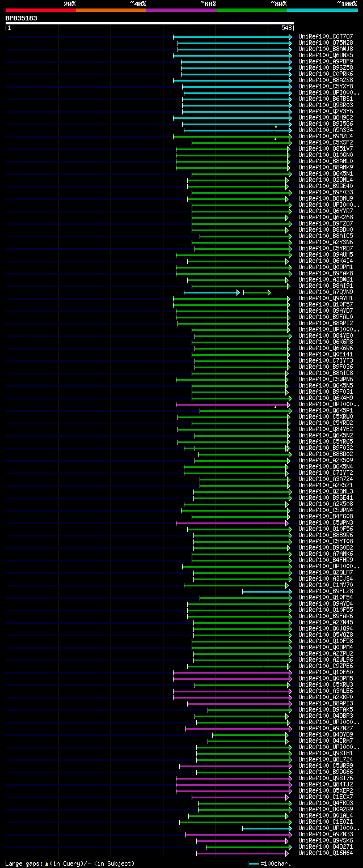Image resolution: width=363 pixels, height=868 pixels.
Task: Click label UniRef100_C9ZPE6
Action: click(326, 666)
